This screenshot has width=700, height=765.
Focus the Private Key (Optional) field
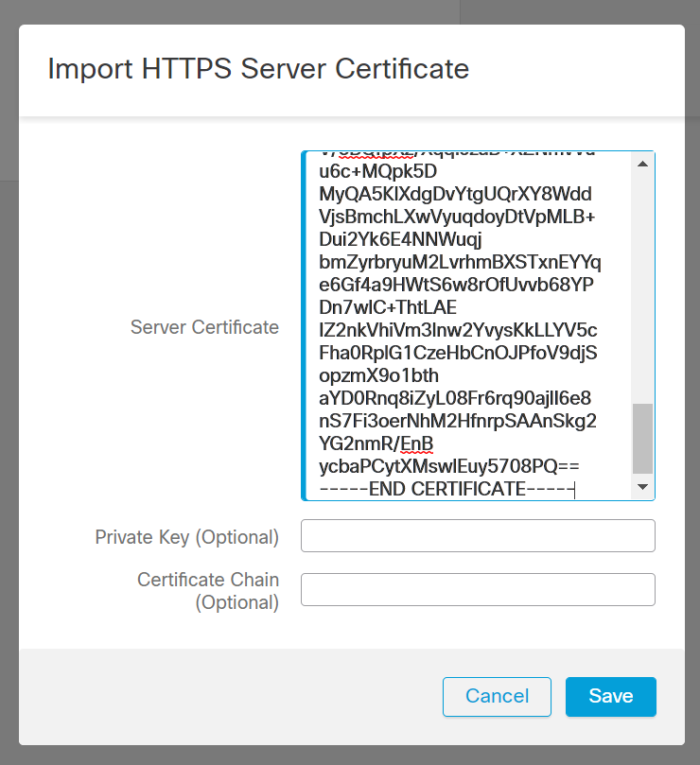click(x=478, y=535)
